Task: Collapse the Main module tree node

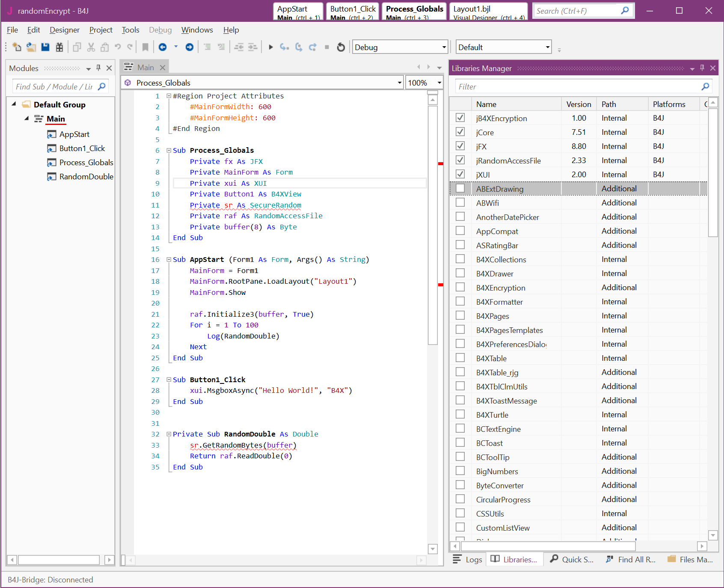Action: [27, 119]
